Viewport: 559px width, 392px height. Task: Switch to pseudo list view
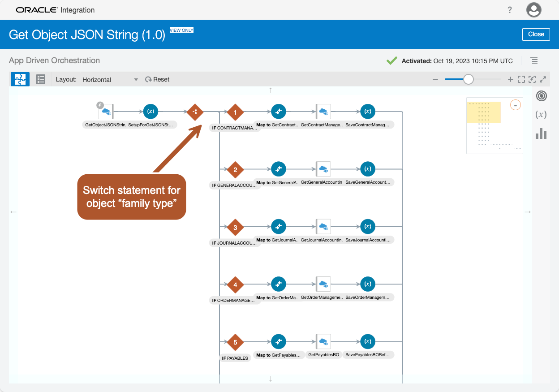pyautogui.click(x=41, y=79)
